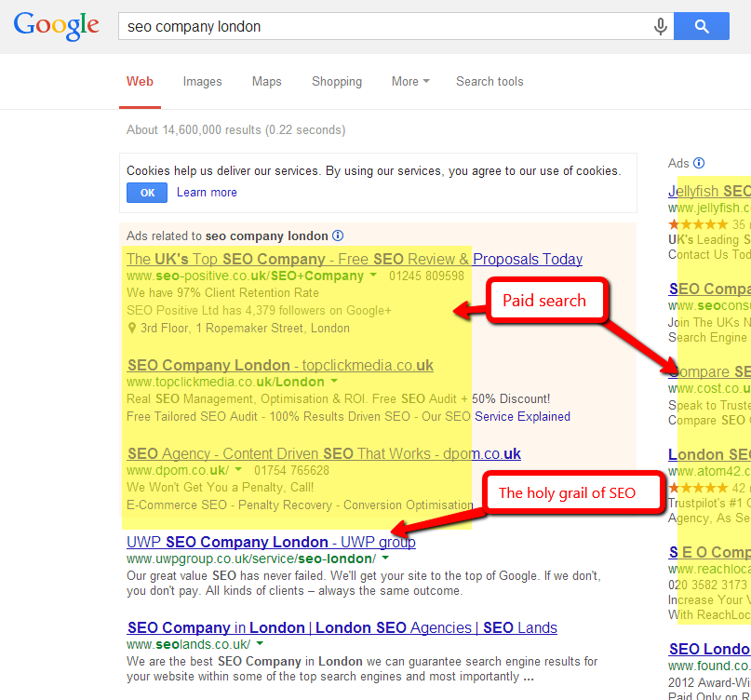
Task: Click the info icon next to right-side Ads
Action: tap(699, 163)
